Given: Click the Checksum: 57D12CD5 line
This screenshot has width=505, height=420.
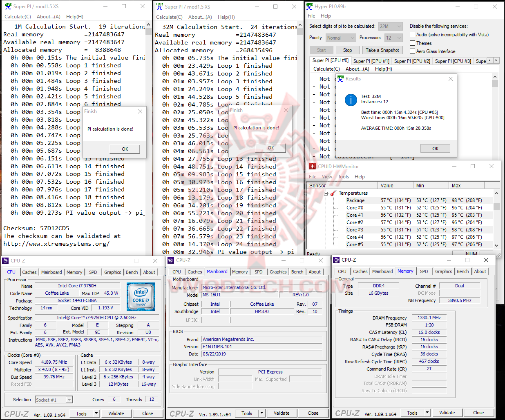Looking at the screenshot, I should [36, 228].
